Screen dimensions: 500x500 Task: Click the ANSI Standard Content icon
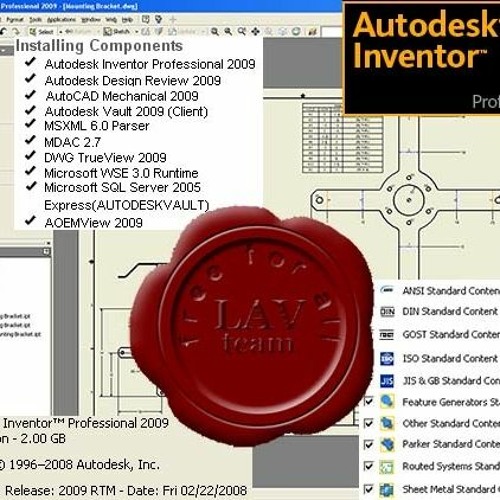387,290
